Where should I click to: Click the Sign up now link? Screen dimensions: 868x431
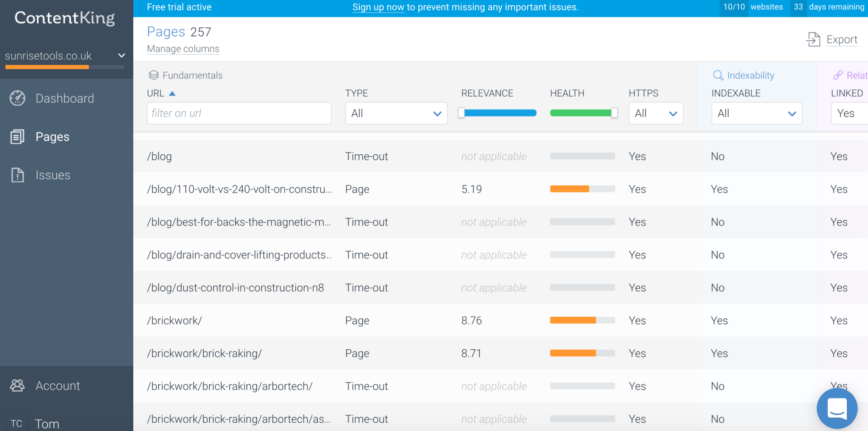click(x=378, y=7)
